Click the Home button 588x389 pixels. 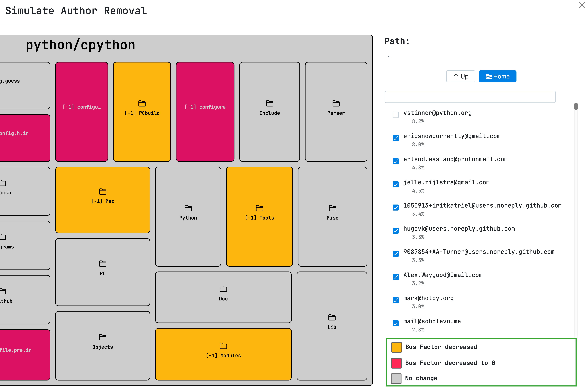click(497, 76)
